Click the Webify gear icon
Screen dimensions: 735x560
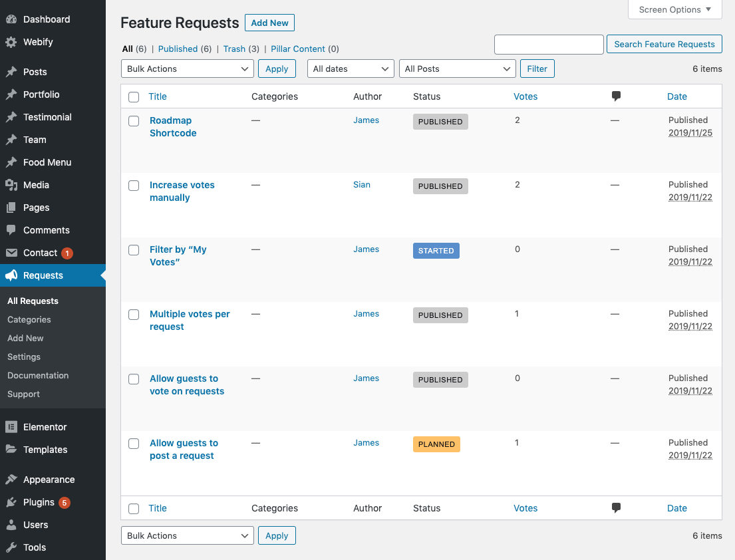[x=11, y=42]
